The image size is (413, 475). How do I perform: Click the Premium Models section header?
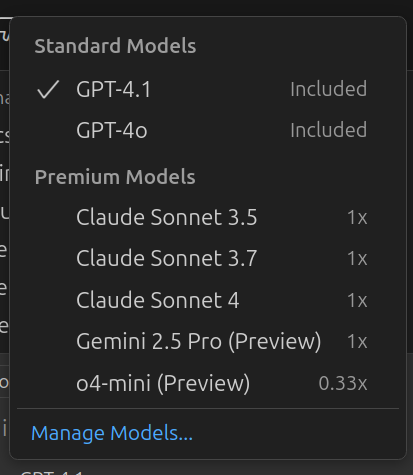tap(115, 177)
